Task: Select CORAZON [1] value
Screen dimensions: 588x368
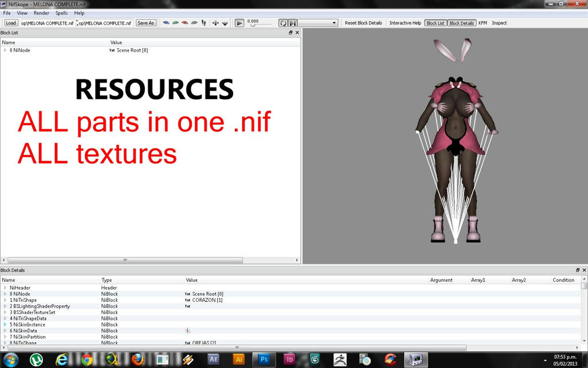Action: pyautogui.click(x=207, y=300)
